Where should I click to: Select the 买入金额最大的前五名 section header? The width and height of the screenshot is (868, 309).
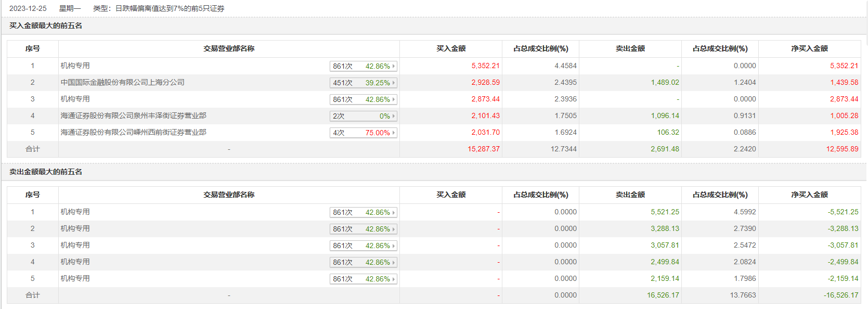click(x=46, y=25)
